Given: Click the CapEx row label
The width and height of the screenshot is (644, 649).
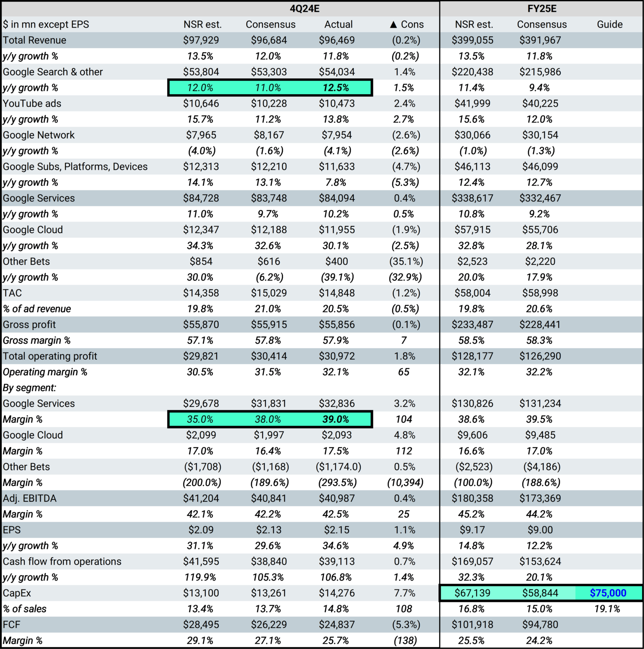Looking at the screenshot, I should [x=17, y=593].
